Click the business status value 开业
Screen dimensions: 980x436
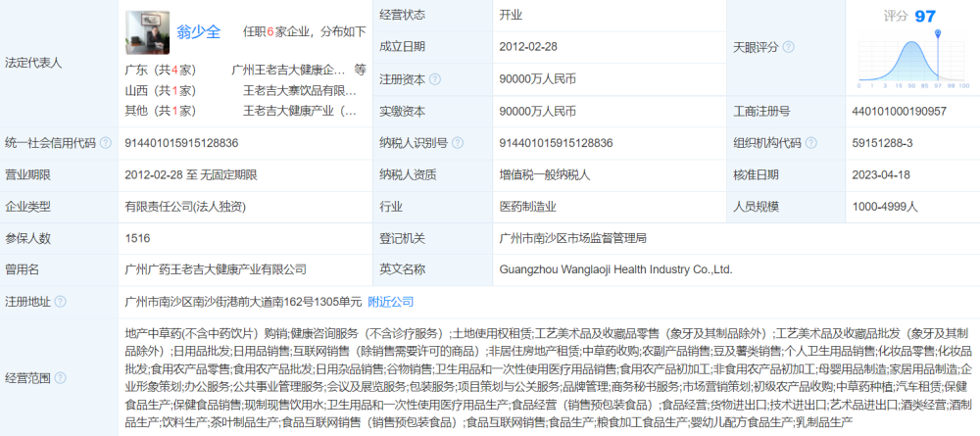(x=511, y=16)
